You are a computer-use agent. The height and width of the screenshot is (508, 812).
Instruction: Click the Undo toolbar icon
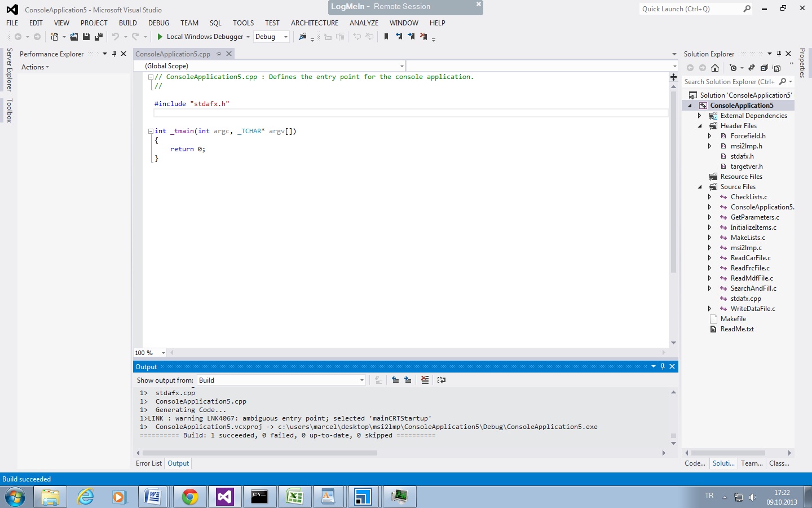[x=116, y=37]
